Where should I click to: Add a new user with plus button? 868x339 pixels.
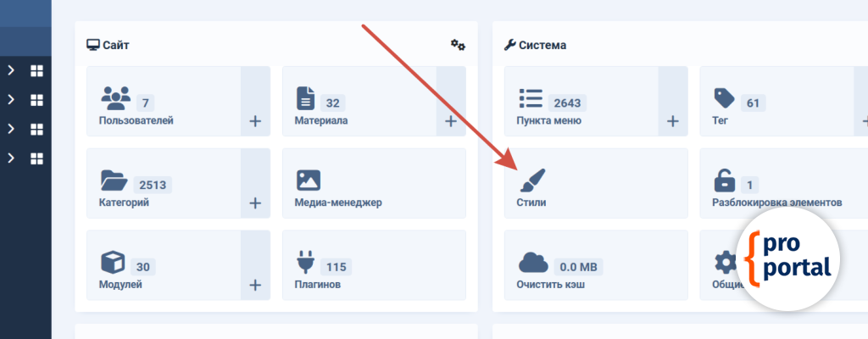click(255, 121)
